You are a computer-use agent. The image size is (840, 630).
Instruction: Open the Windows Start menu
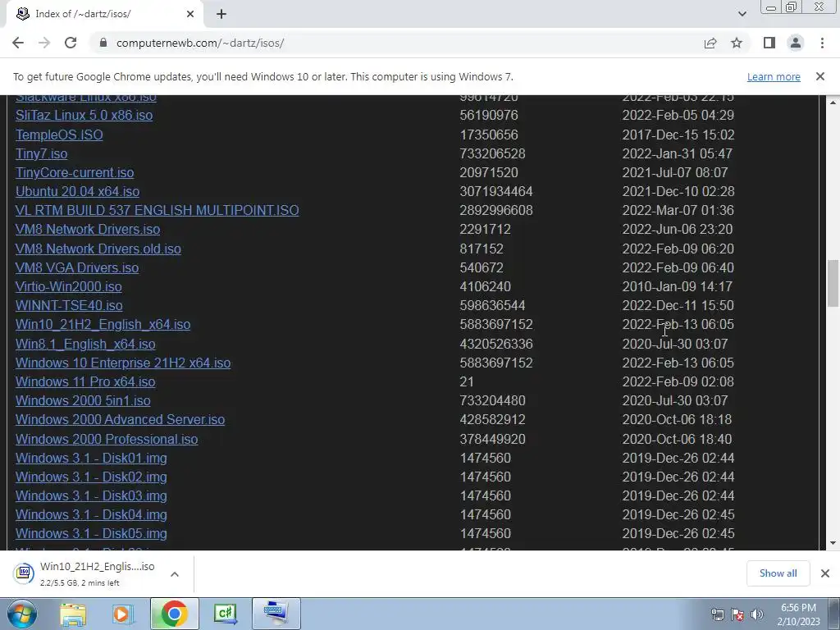coord(21,614)
